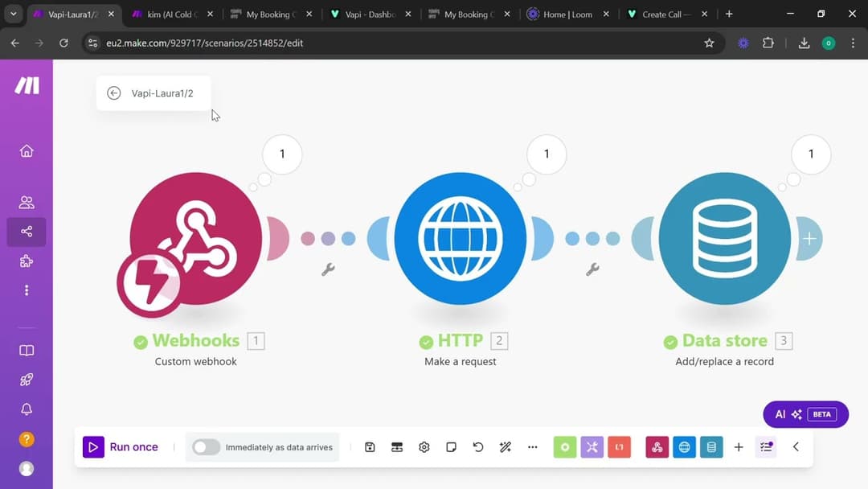Click the Webhooks favorite in toolbar
Viewport: 868px width, 489px height.
point(657,447)
